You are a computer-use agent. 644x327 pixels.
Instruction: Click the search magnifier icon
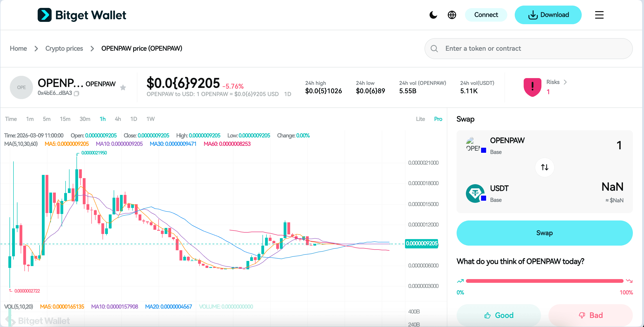coord(434,48)
